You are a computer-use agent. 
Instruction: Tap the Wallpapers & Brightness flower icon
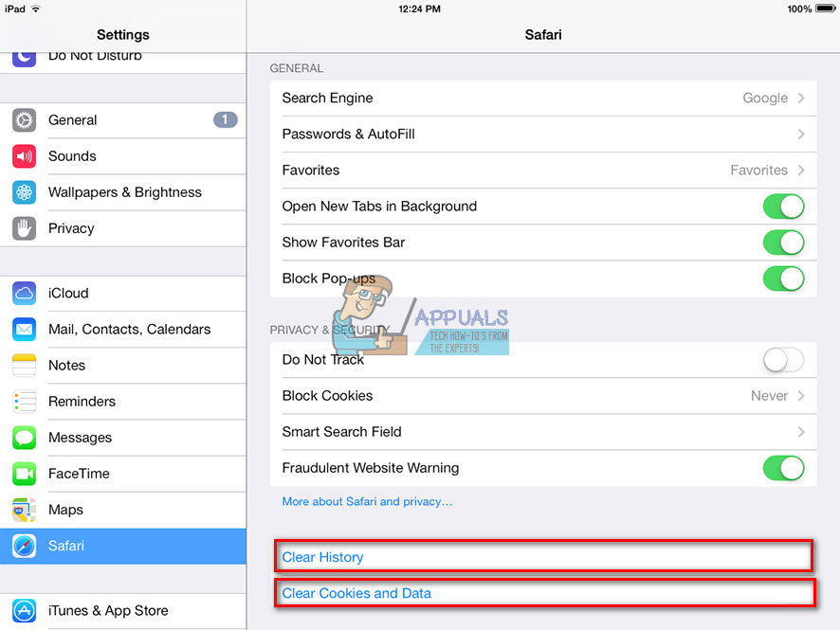(24, 192)
